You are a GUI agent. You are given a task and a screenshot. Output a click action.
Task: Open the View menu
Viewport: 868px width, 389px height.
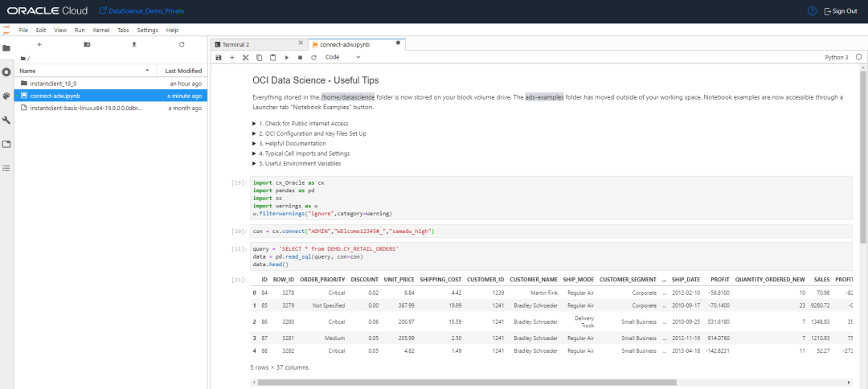60,30
